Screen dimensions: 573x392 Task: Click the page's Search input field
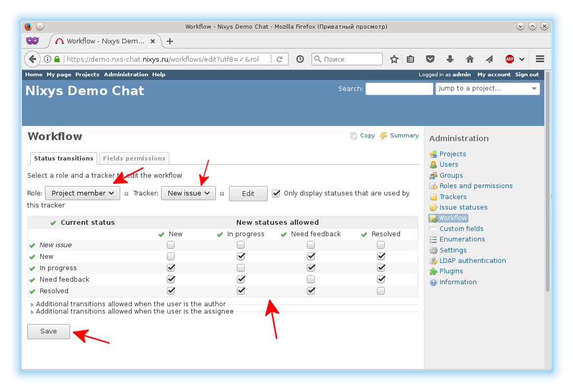pos(399,89)
